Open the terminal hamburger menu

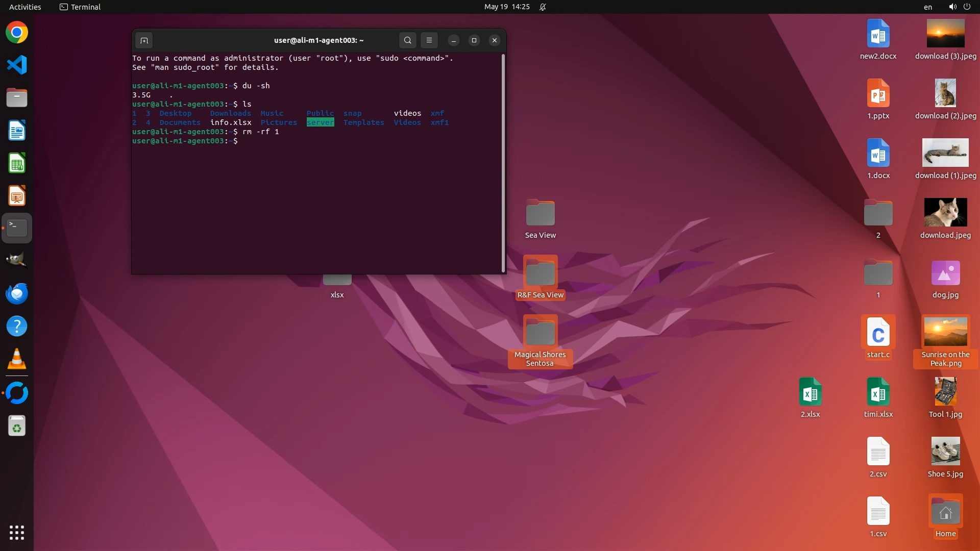point(429,40)
